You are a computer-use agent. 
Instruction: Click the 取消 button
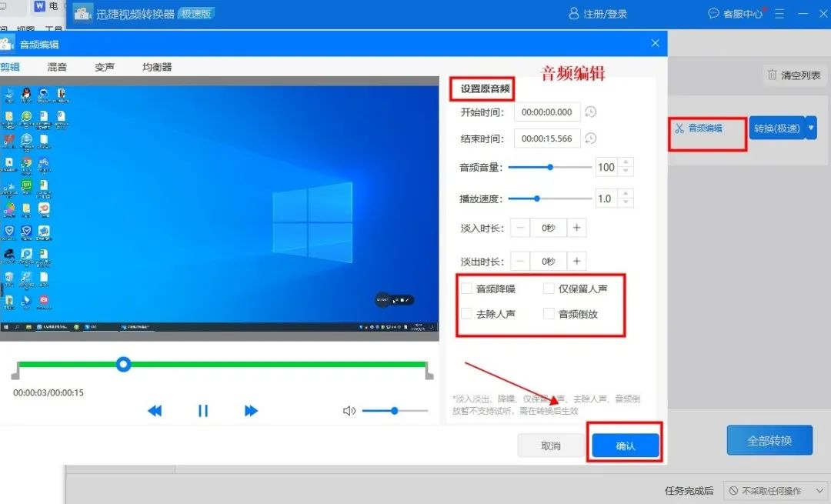click(x=551, y=446)
